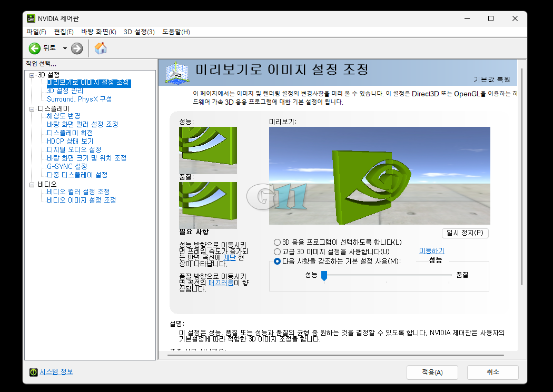This screenshot has width=553, height=392.
Task: Select 3D 설정 관리 in tree
Action: (x=65, y=91)
